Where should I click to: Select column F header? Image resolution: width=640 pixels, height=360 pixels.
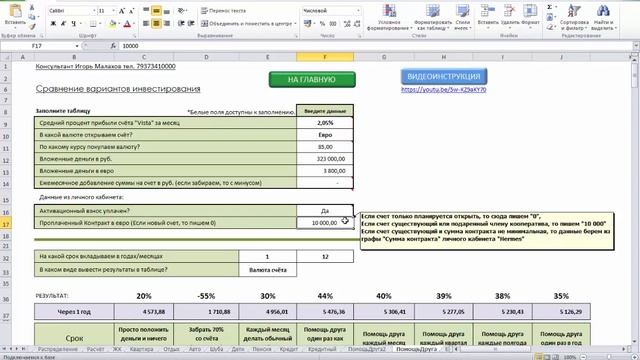click(x=325, y=57)
